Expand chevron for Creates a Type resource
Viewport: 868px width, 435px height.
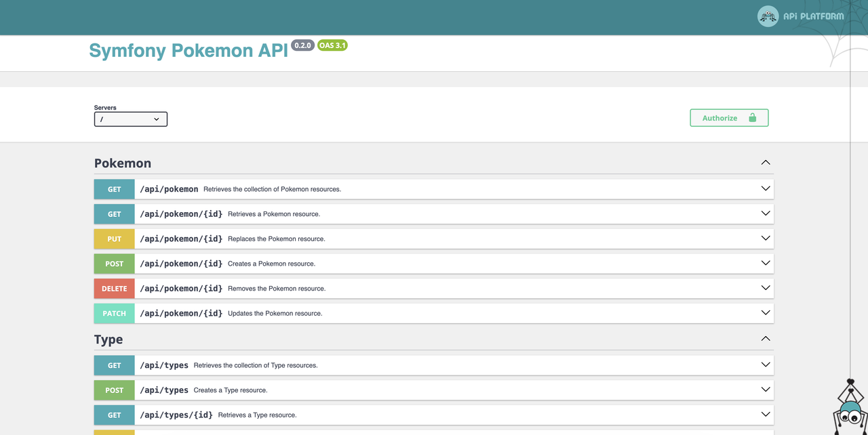[766, 390]
